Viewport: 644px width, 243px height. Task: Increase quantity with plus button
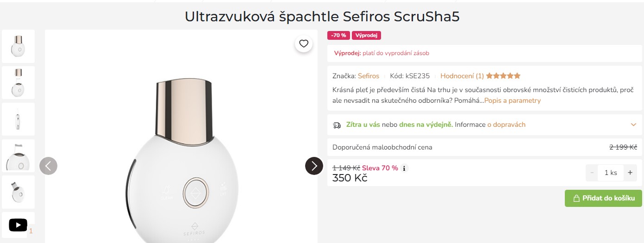(630, 173)
